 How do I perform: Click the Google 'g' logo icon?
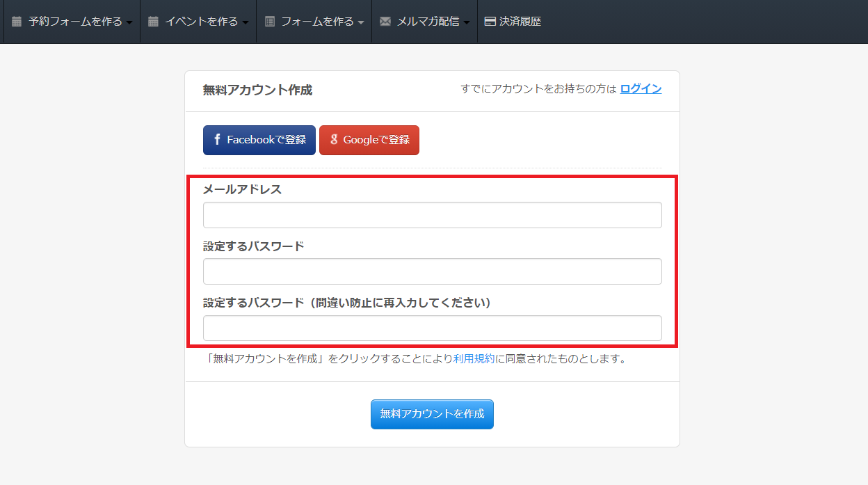[334, 140]
